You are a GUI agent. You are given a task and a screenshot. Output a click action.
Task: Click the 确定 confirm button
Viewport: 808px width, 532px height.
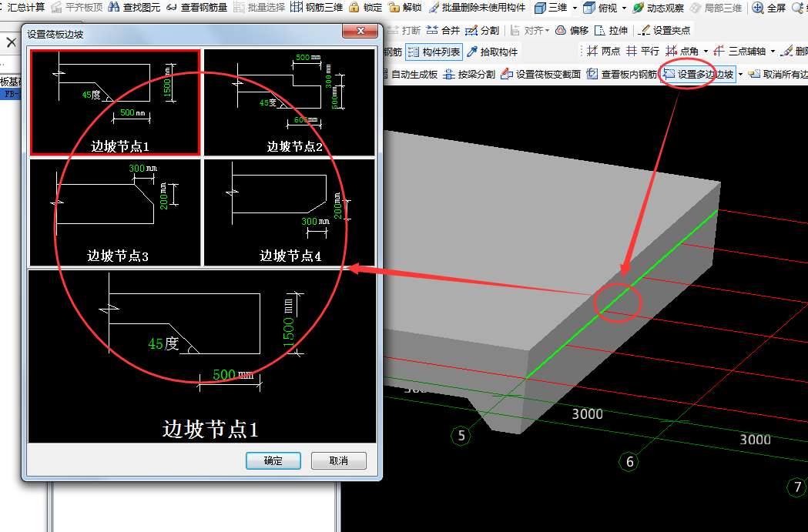(x=273, y=460)
